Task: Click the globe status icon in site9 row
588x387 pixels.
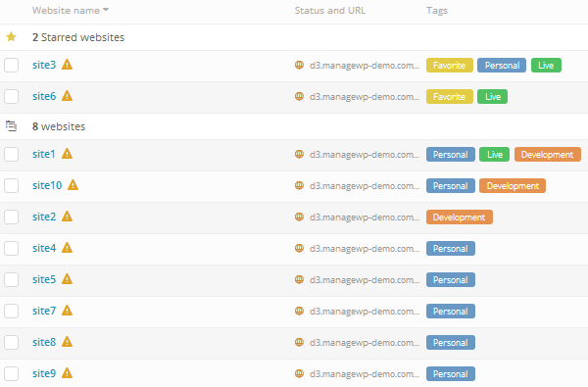Action: (299, 373)
